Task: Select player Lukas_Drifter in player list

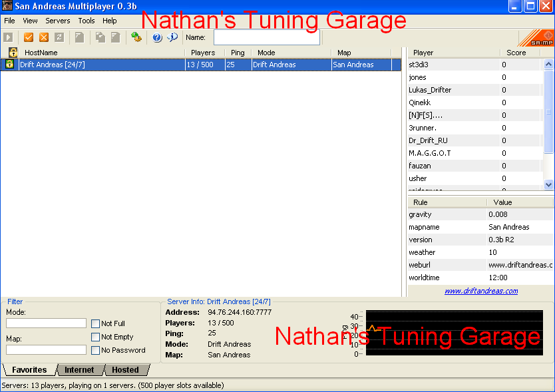Action: tap(475, 90)
